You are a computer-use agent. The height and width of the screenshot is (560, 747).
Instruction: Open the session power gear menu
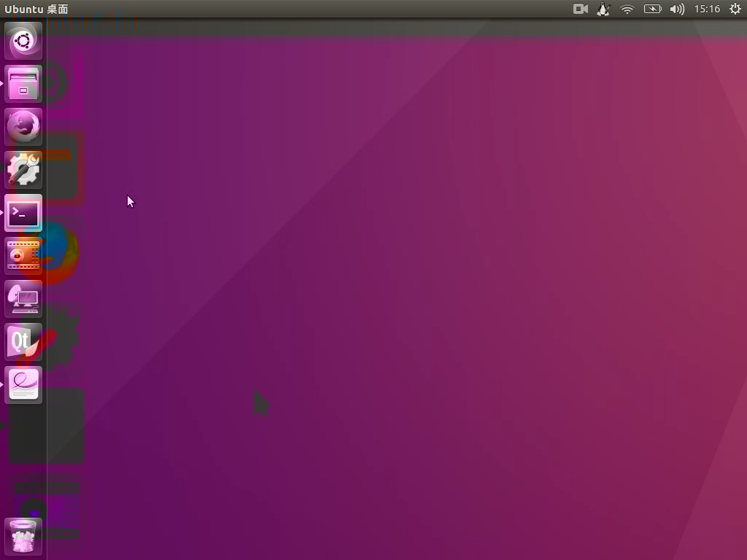(x=735, y=9)
